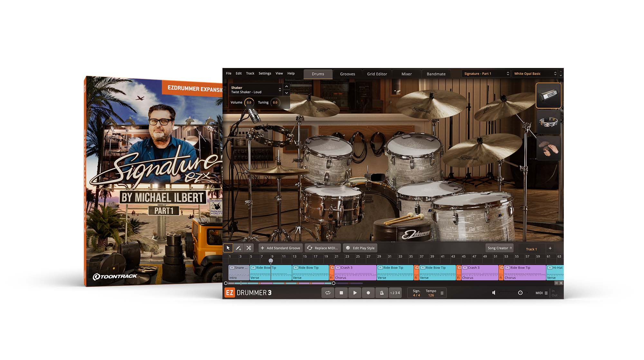Screen dimensions: 644x360
Task: Select the scissors split tool
Action: pos(249,248)
